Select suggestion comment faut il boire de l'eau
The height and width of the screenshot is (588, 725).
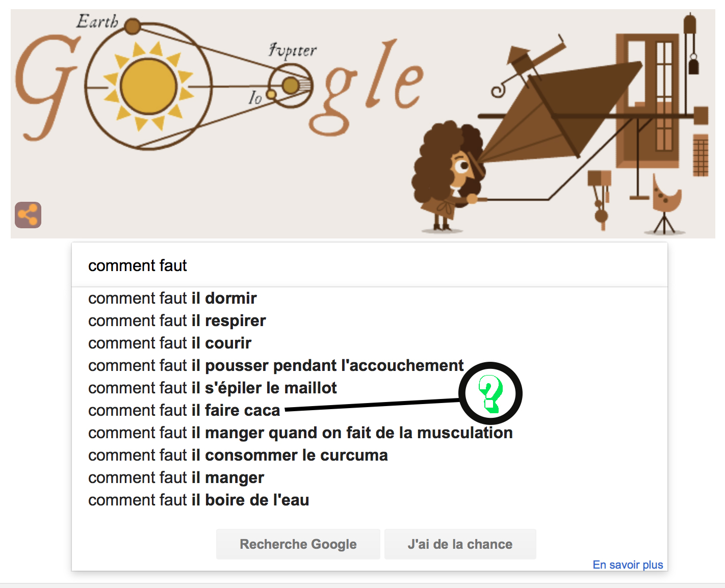click(198, 500)
